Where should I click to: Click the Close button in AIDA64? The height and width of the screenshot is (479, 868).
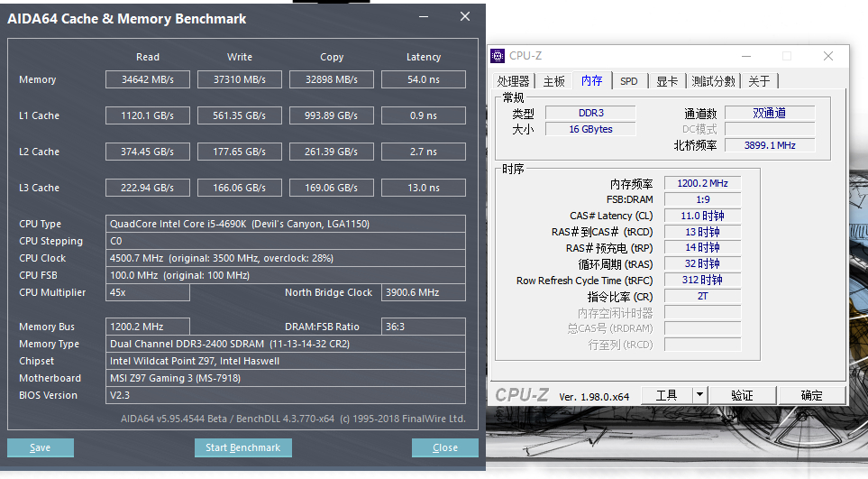[x=445, y=447]
